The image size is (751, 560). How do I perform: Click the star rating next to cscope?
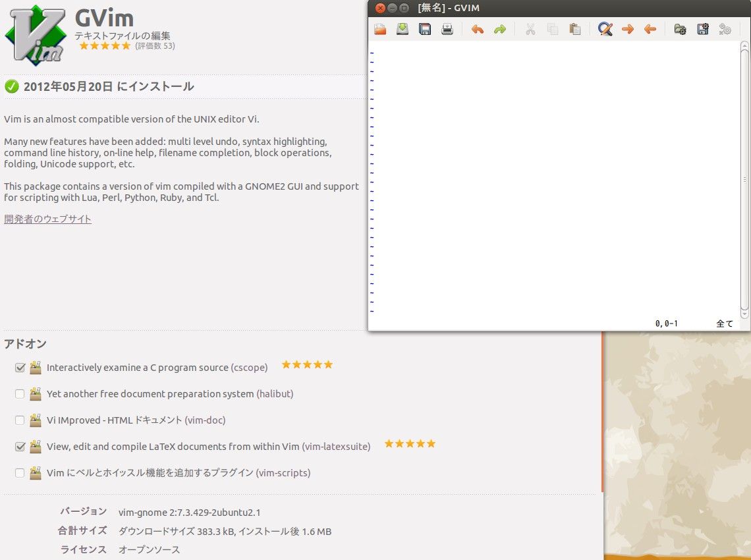(307, 364)
